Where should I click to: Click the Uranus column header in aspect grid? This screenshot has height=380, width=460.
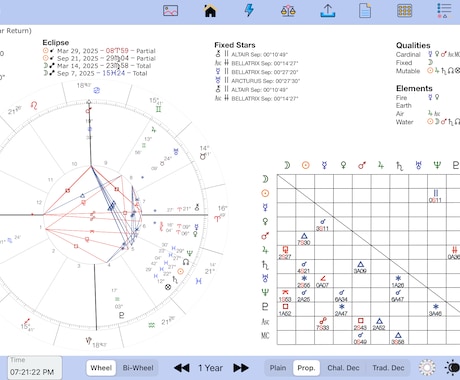pyautogui.click(x=419, y=165)
